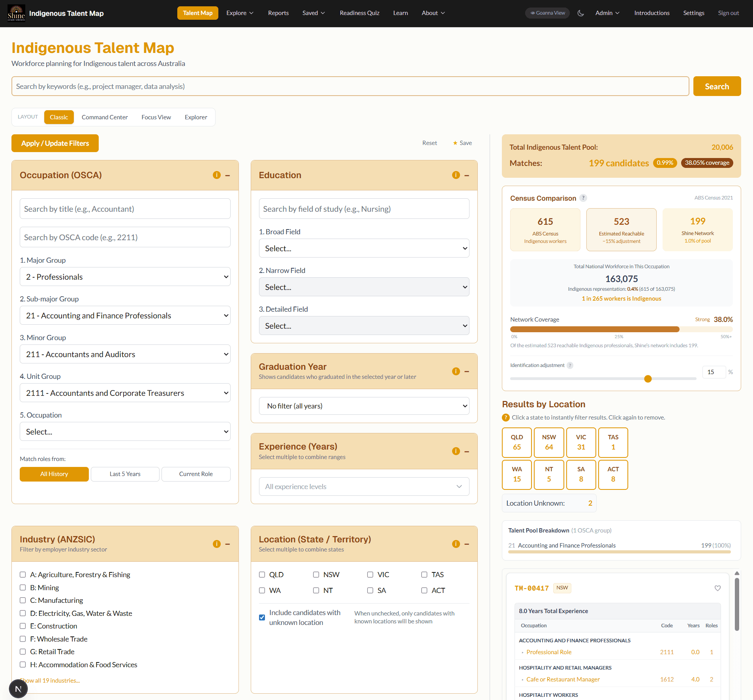Collapse the Experience (Years) panel
The image size is (753, 700).
pyautogui.click(x=468, y=451)
